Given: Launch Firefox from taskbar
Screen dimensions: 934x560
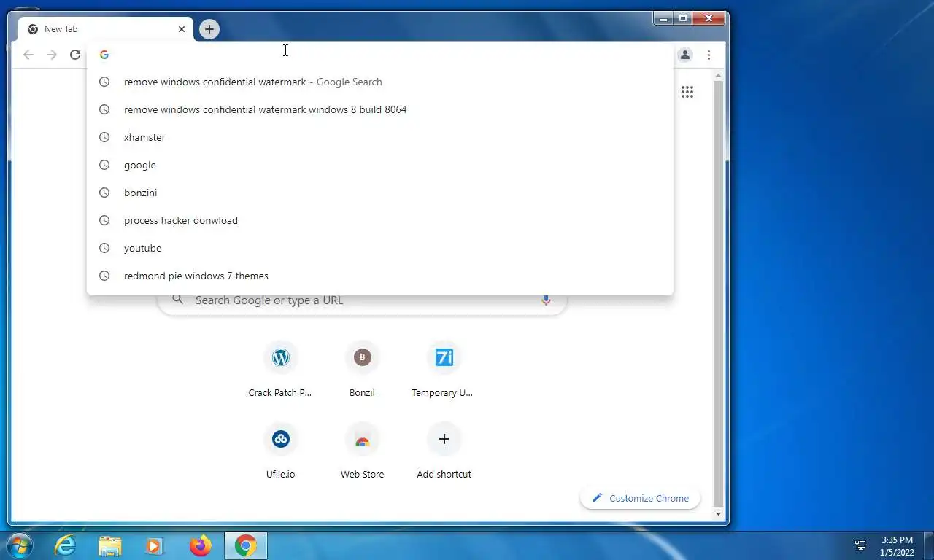Looking at the screenshot, I should point(200,545).
